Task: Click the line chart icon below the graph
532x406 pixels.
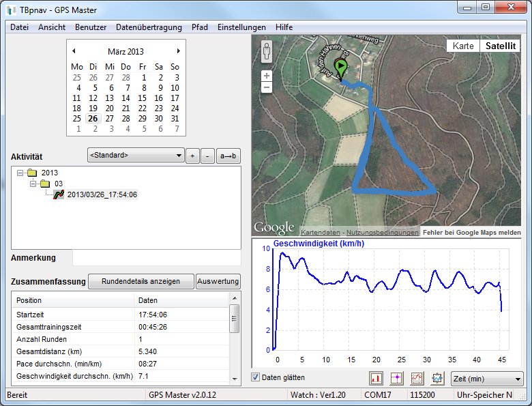Action: pos(417,378)
